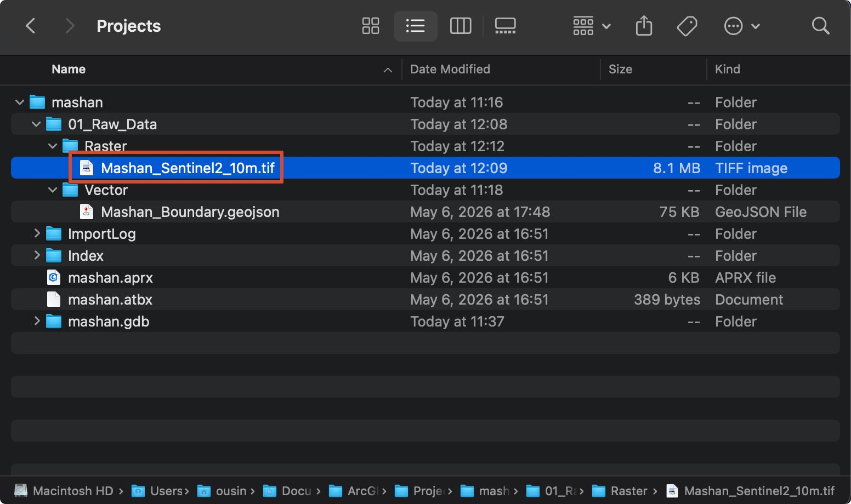
Task: Sort by the Date Modified column
Action: click(x=450, y=69)
